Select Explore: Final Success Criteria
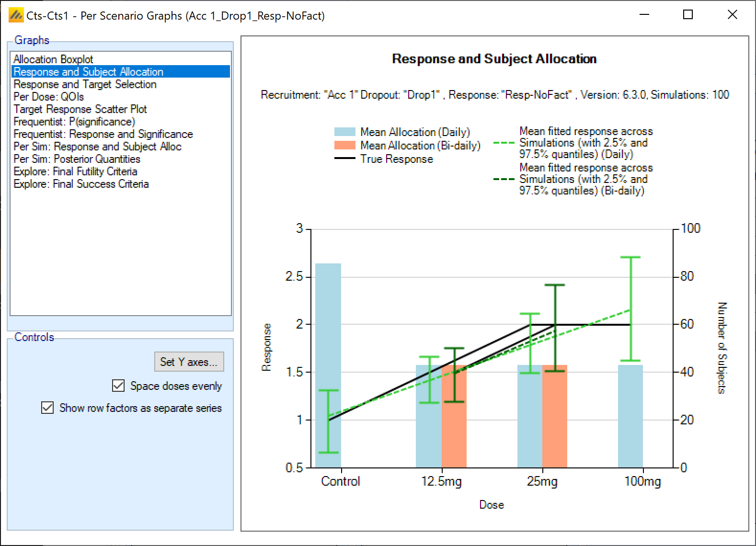 pos(81,184)
